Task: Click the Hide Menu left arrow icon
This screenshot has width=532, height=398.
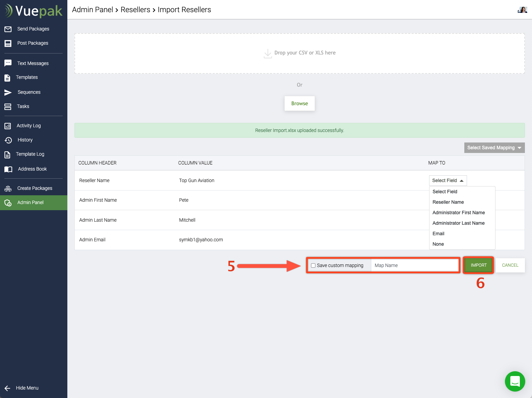Action: (7, 388)
